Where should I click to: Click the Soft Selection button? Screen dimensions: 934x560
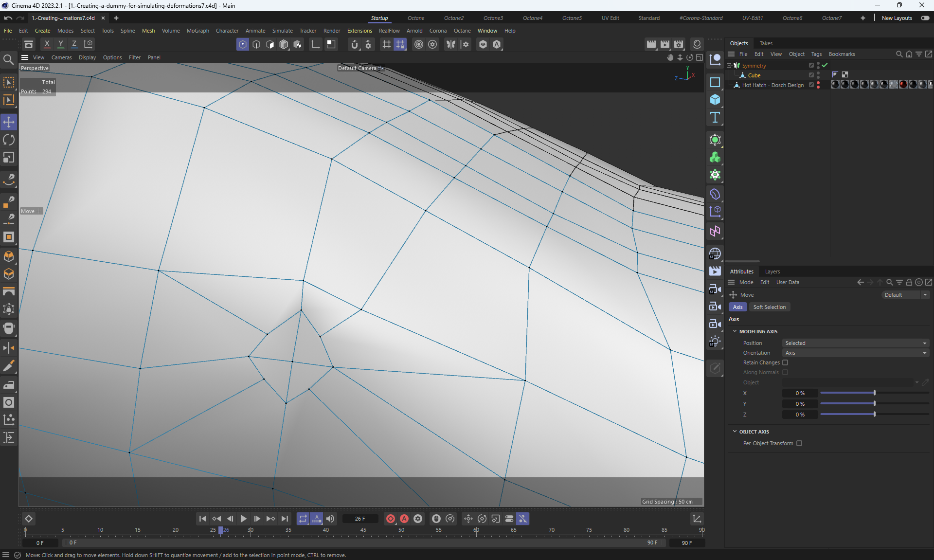(x=769, y=307)
